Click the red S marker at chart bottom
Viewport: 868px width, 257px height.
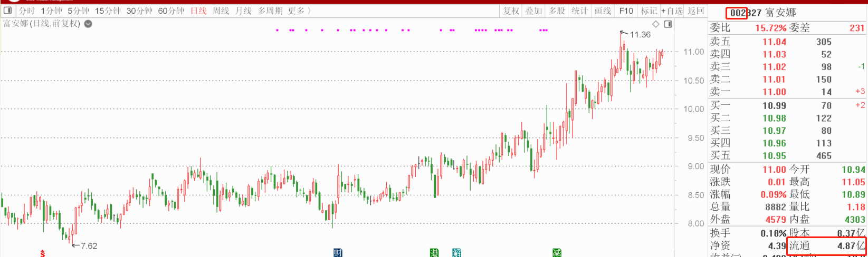pos(42,254)
